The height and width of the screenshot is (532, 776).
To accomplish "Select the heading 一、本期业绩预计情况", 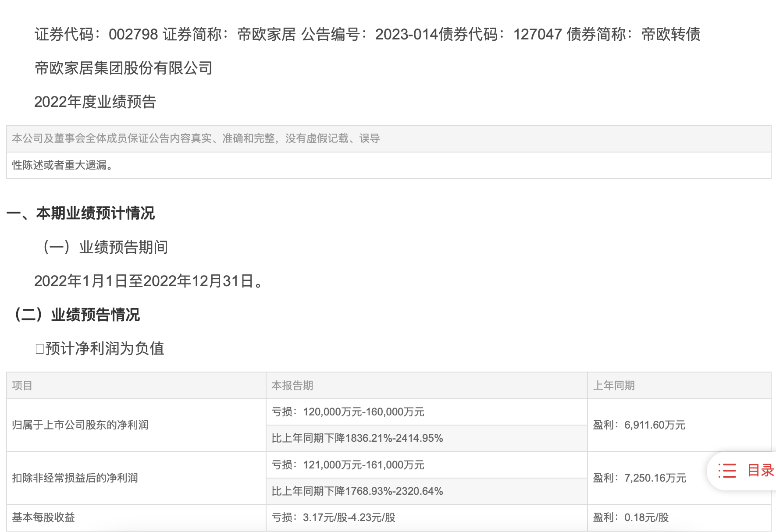I will [81, 213].
